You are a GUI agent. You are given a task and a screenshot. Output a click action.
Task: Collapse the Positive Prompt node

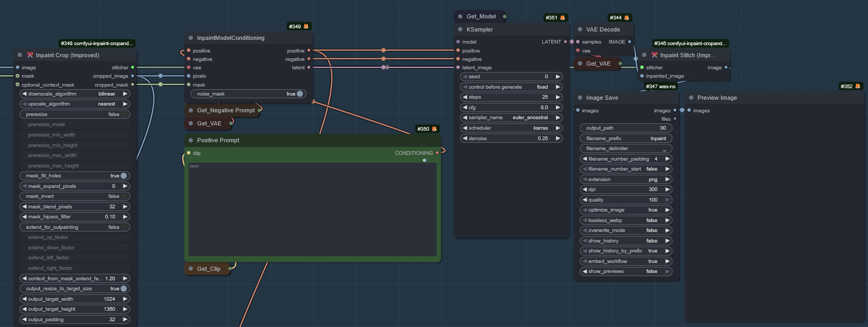(x=191, y=141)
